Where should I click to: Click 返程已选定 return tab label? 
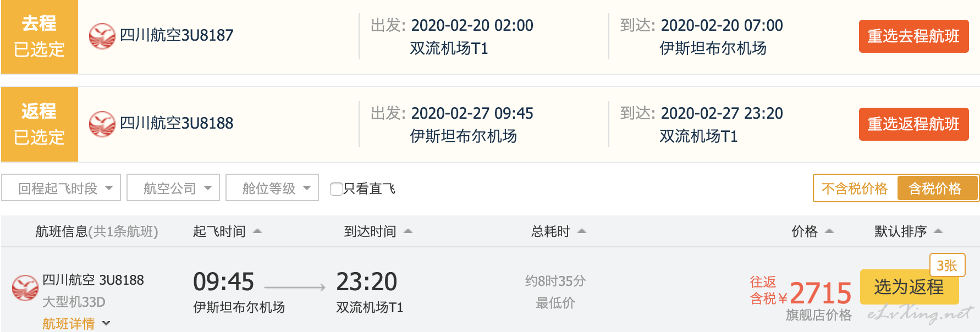click(x=40, y=124)
